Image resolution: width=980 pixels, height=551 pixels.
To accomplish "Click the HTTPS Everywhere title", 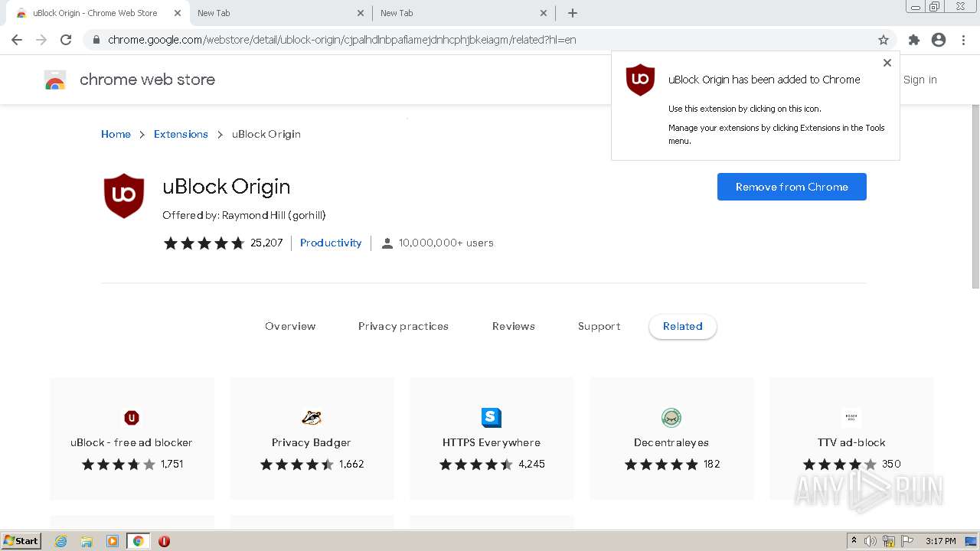I will click(492, 442).
